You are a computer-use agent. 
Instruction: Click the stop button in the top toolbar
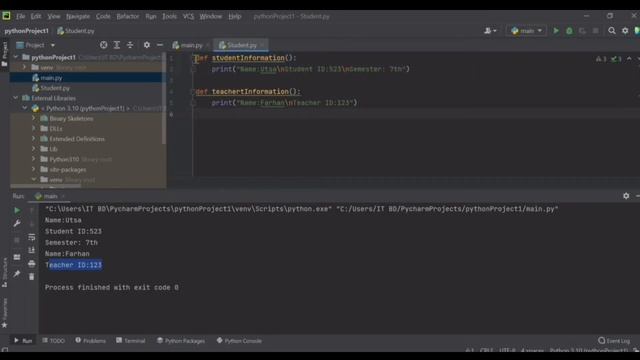click(x=596, y=31)
